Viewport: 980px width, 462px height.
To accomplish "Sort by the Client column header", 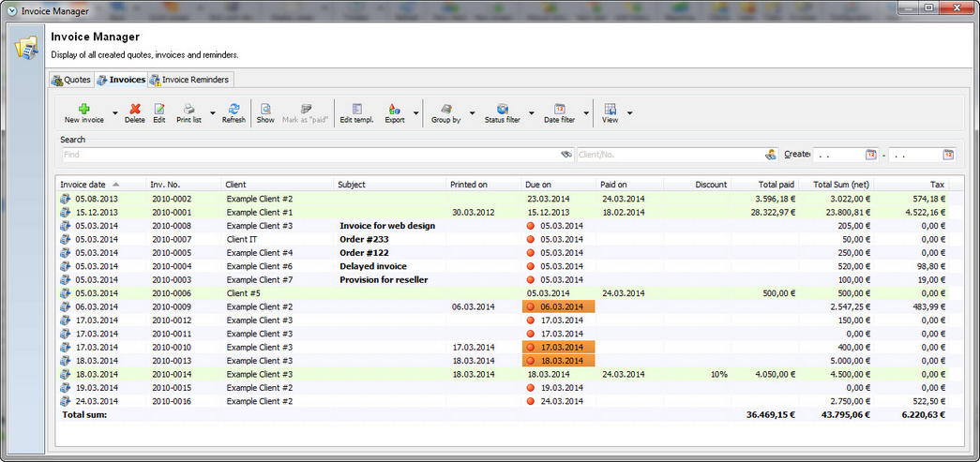I will click(x=278, y=185).
